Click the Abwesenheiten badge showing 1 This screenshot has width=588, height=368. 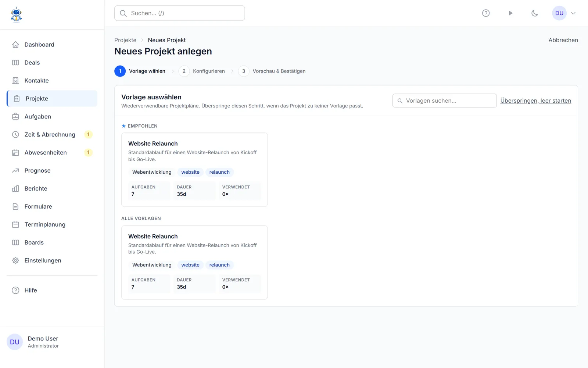88,153
